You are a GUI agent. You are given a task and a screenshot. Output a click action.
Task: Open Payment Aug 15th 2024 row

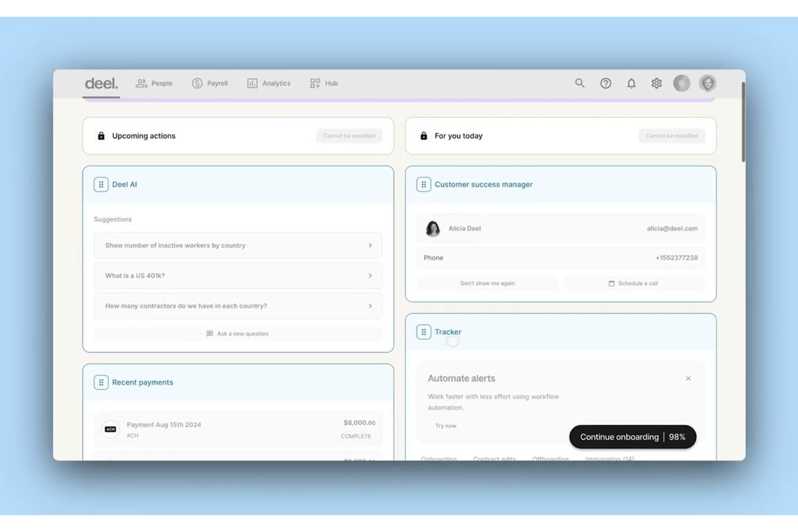(x=238, y=429)
